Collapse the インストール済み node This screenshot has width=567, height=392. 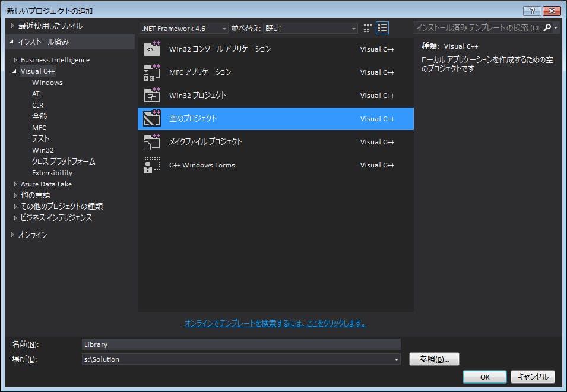pos(11,42)
